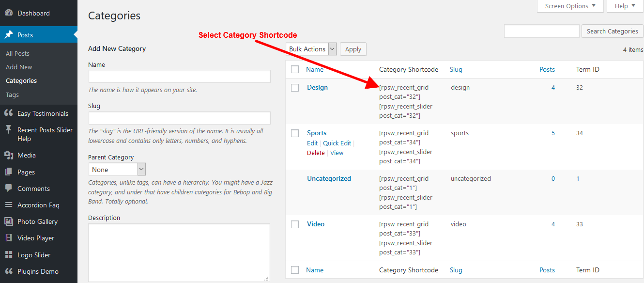
Task: Open the Bulk Actions dropdown
Action: pos(312,49)
